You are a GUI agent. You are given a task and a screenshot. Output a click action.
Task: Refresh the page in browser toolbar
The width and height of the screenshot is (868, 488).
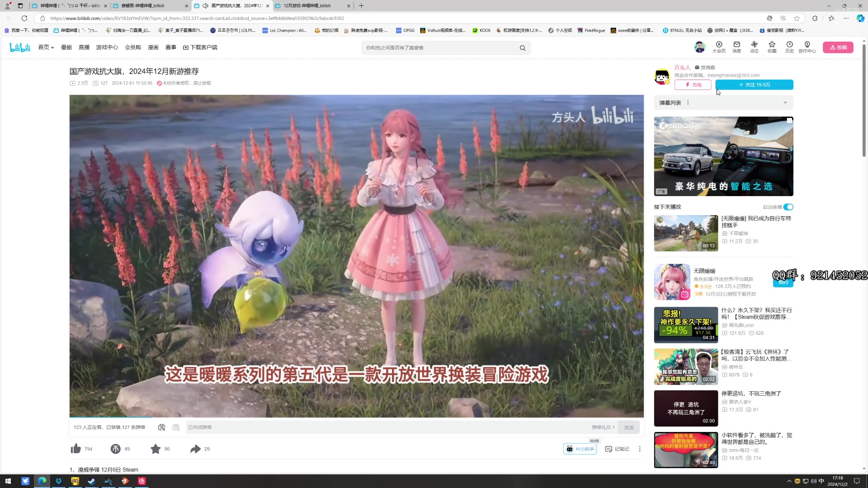point(24,18)
